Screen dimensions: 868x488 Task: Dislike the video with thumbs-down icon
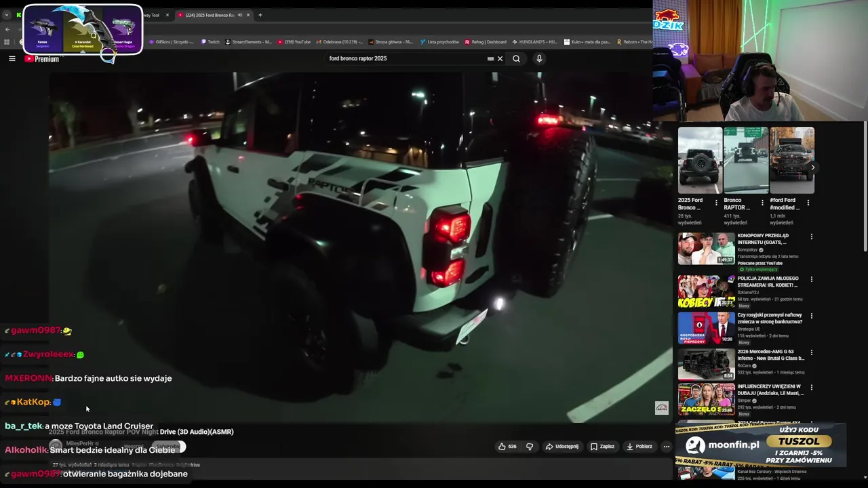click(530, 447)
